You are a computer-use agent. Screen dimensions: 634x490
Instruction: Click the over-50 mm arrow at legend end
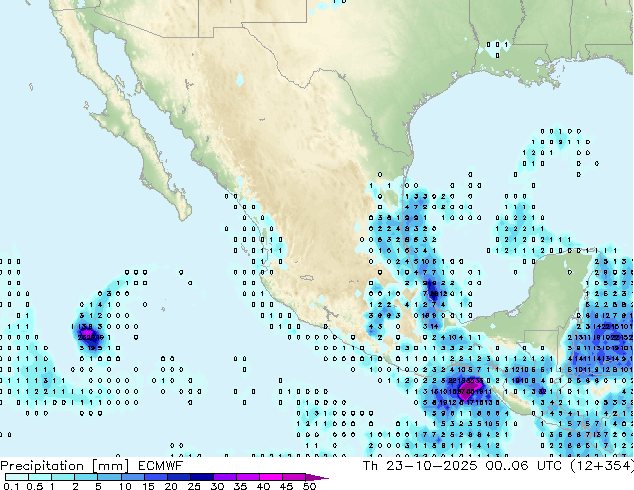pos(317,478)
